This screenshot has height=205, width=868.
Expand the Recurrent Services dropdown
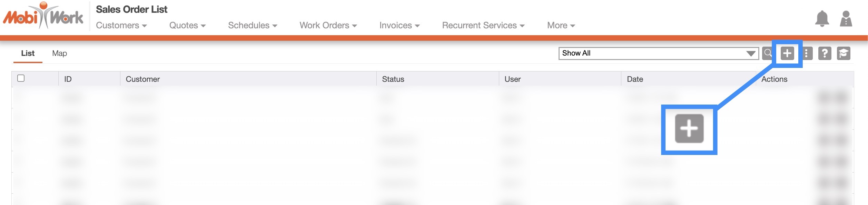click(x=483, y=26)
